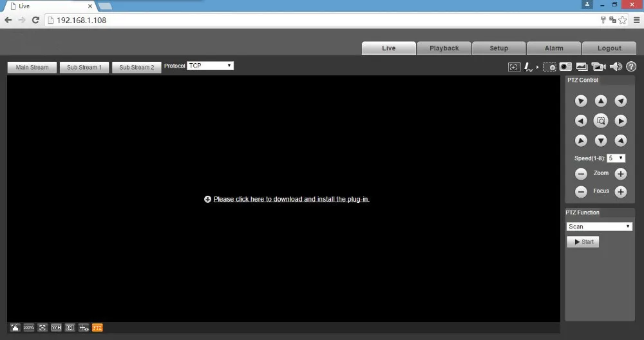Click the rule info eye icon
644x340 pixels.
84,328
